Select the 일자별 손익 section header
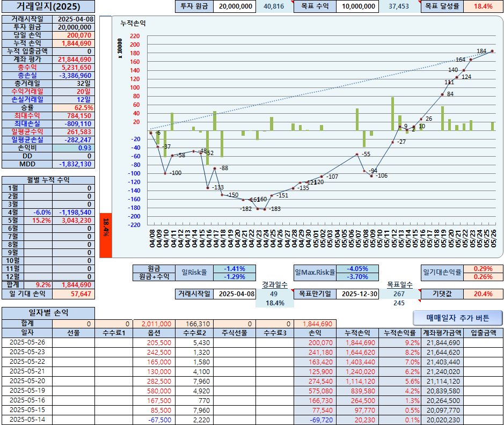 tap(48, 313)
